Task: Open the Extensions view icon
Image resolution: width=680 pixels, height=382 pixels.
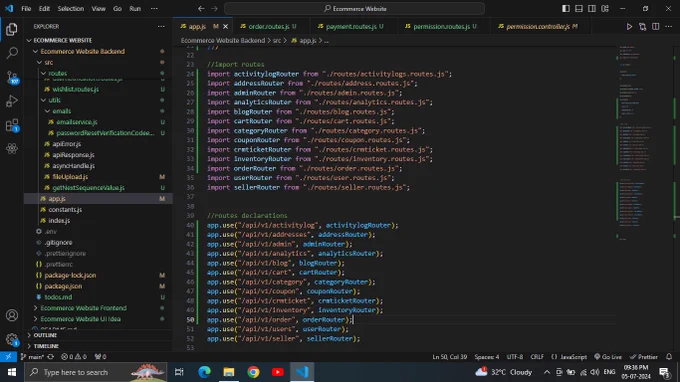Action: pyautogui.click(x=12, y=125)
